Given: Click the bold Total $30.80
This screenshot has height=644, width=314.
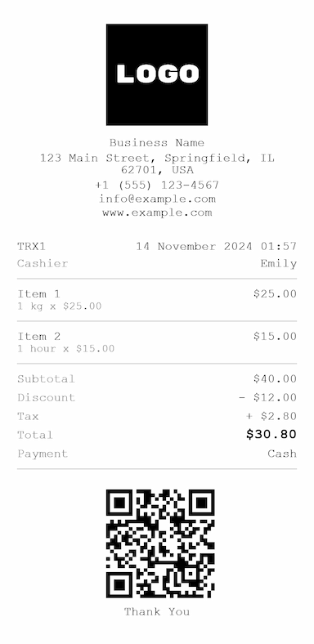Looking at the screenshot, I should coord(271,434).
